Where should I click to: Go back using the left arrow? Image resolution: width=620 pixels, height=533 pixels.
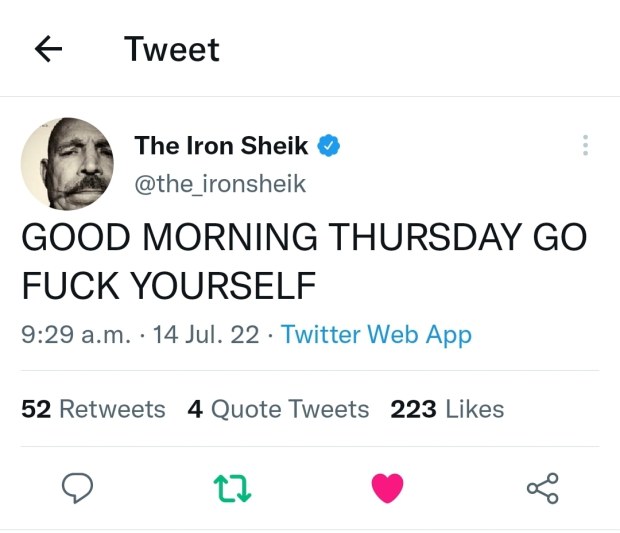point(48,49)
